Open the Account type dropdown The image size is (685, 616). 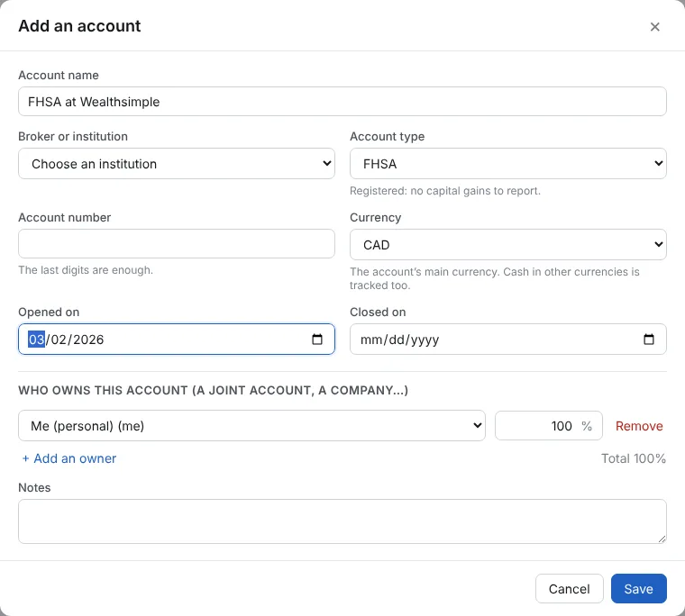(x=508, y=164)
